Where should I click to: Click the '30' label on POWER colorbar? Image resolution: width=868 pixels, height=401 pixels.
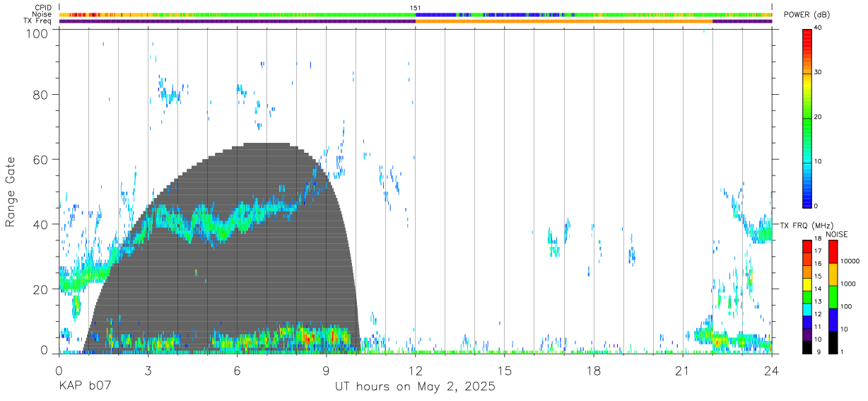819,73
